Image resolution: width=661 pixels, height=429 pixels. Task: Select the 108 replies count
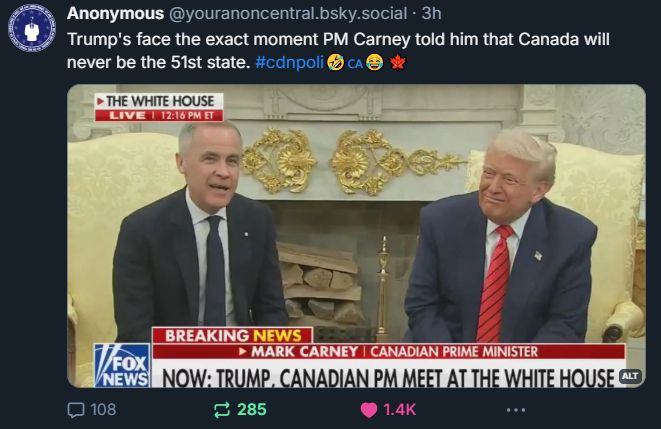click(x=103, y=410)
